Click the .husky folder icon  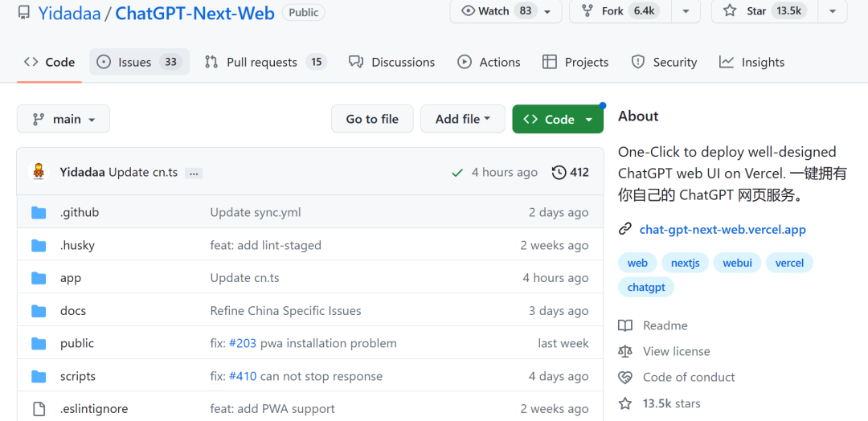pyautogui.click(x=39, y=245)
